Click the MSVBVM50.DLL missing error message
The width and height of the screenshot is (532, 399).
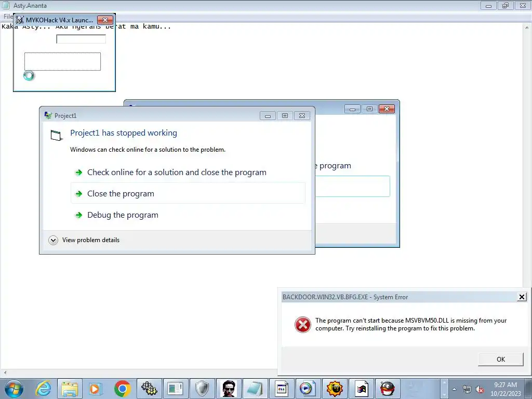click(411, 324)
